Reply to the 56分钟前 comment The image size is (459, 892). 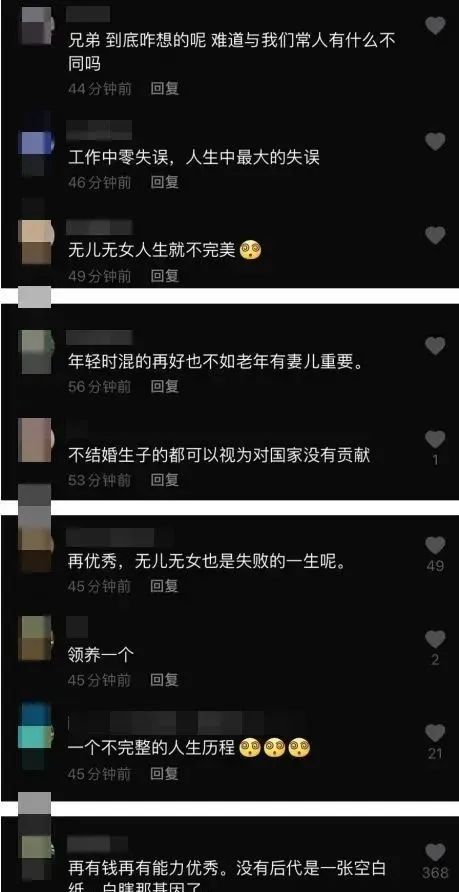(x=164, y=387)
